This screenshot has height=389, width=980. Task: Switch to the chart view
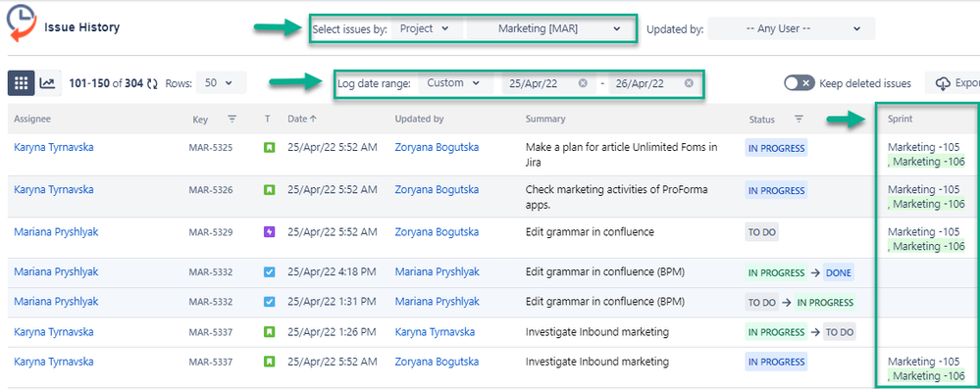pos(47,83)
